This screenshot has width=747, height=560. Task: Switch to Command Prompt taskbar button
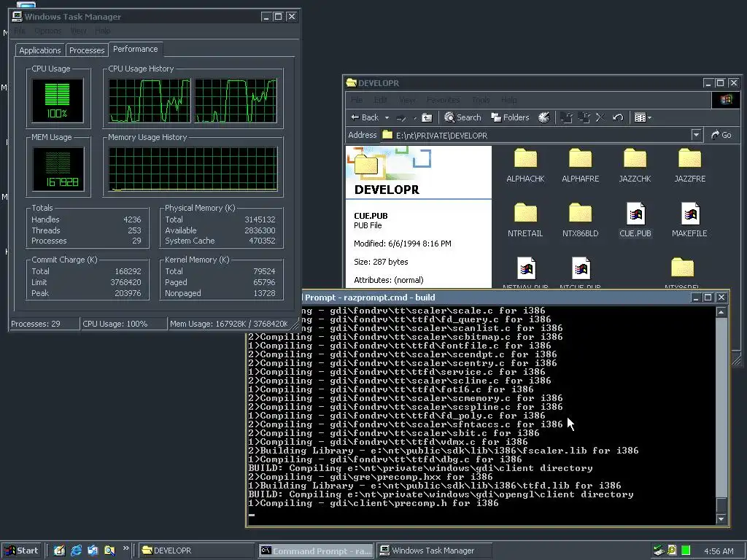tap(317, 551)
